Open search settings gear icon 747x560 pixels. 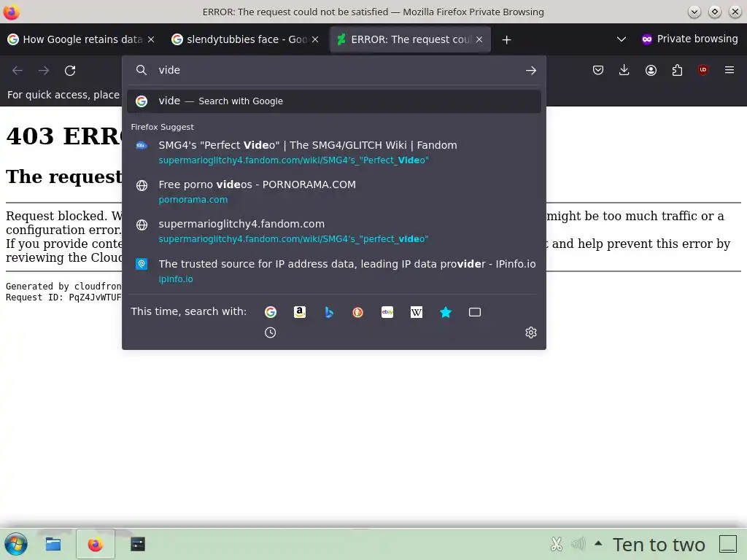click(531, 332)
